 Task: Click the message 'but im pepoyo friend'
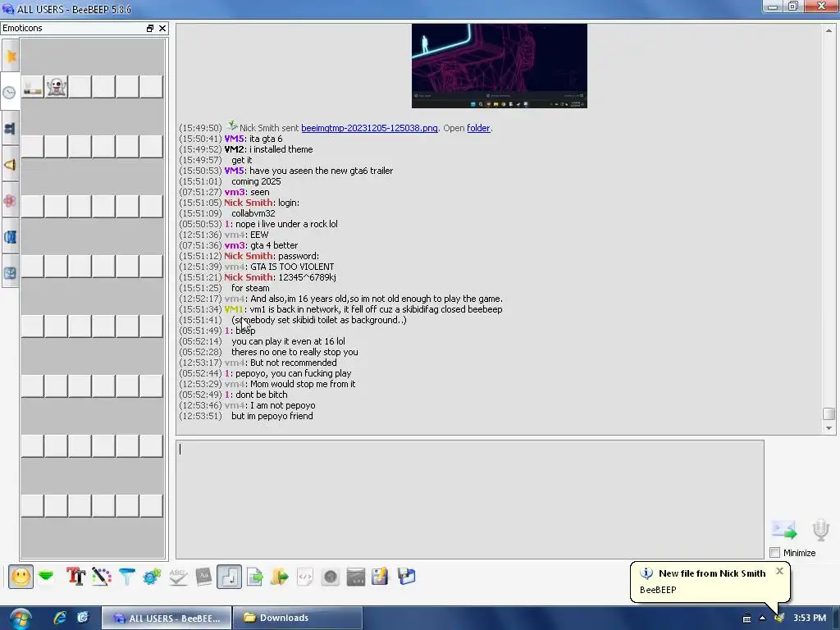click(x=272, y=416)
